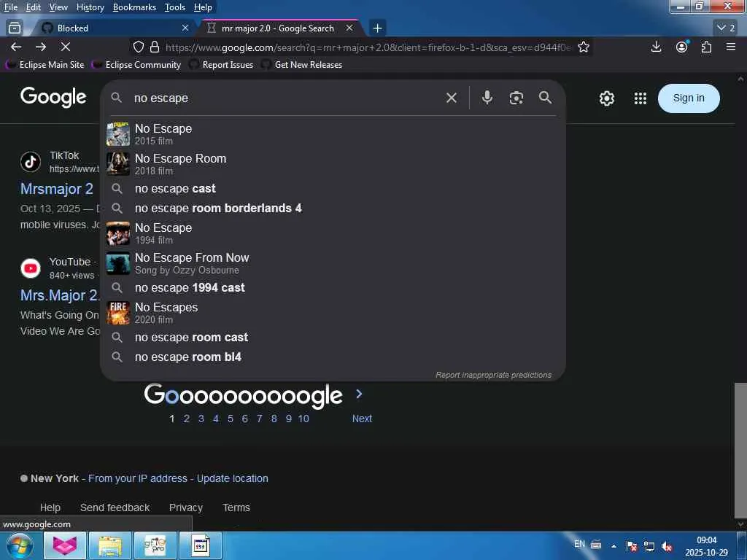Image resolution: width=747 pixels, height=560 pixels.
Task: Open Bookmarks menu
Action: pos(134,7)
